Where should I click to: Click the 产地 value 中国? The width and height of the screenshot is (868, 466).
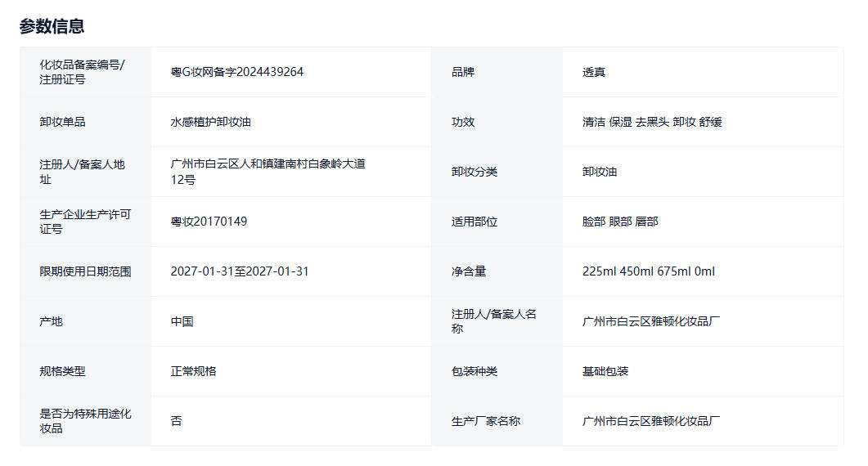tap(182, 321)
